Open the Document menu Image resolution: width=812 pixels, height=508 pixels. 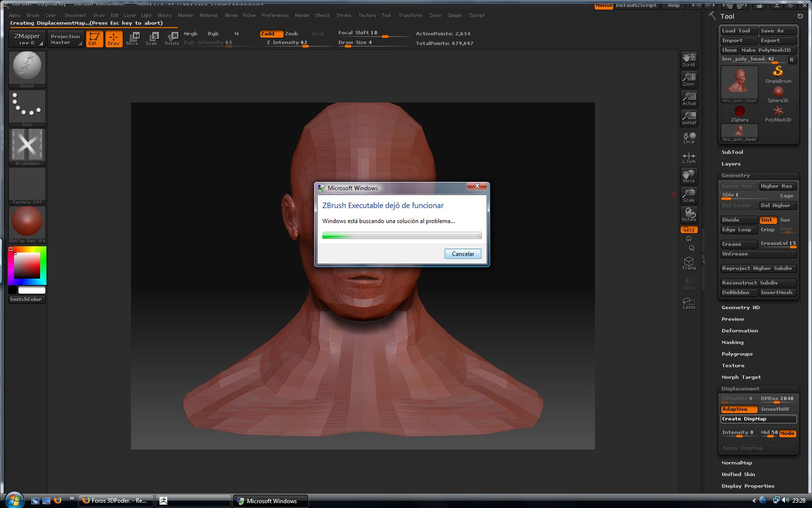click(x=75, y=15)
